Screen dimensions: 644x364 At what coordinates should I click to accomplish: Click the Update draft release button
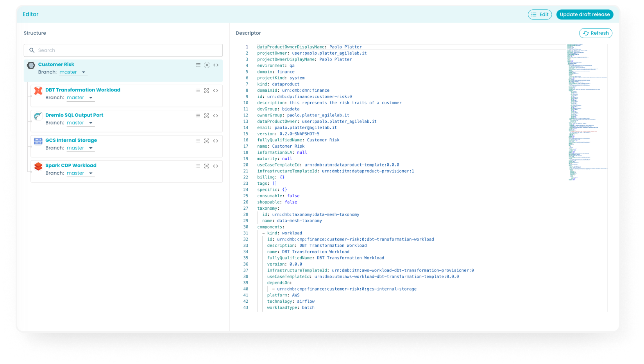tap(585, 14)
